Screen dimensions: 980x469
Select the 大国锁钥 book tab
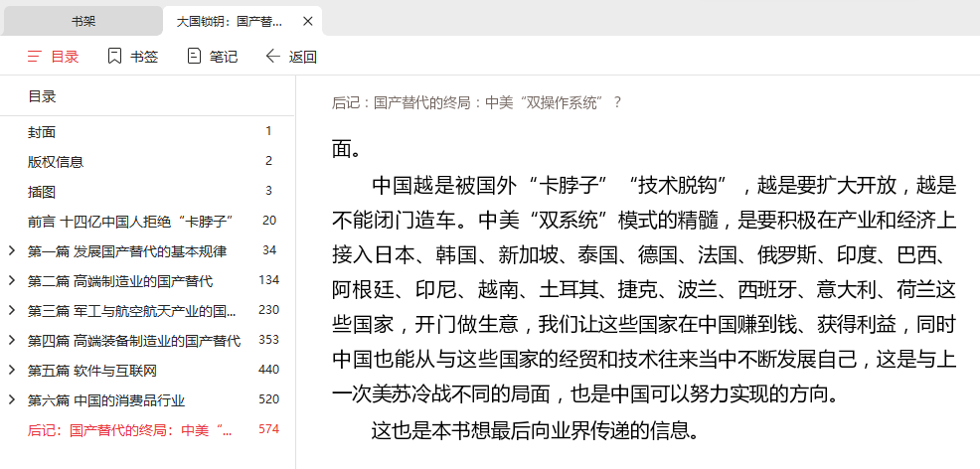(243, 21)
